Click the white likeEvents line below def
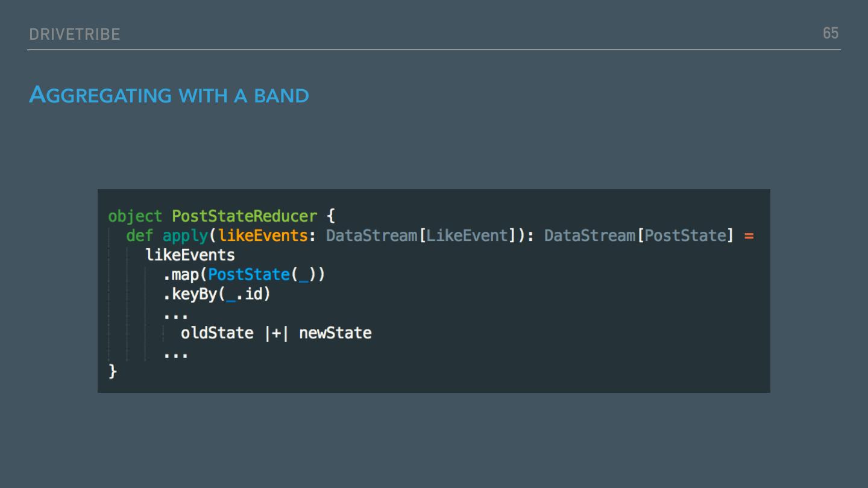The width and height of the screenshot is (868, 488). 190,255
